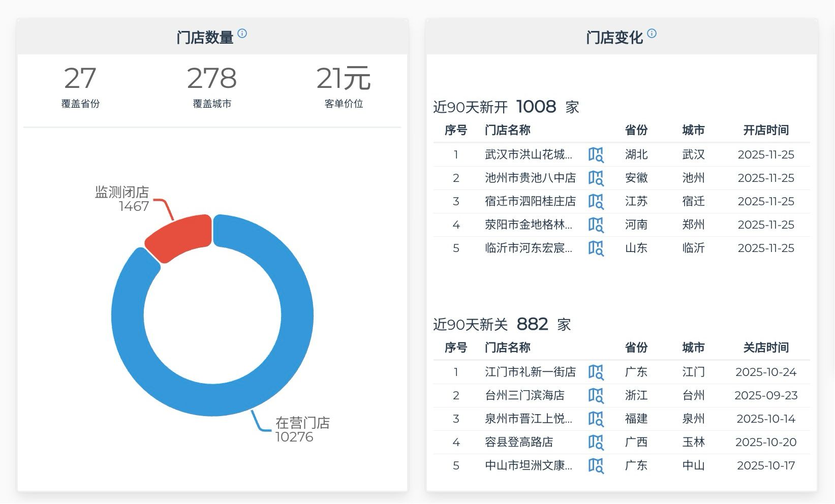Open map search icon for 中山市坦洲文康 store
Image resolution: width=835 pixels, height=504 pixels.
click(x=596, y=466)
